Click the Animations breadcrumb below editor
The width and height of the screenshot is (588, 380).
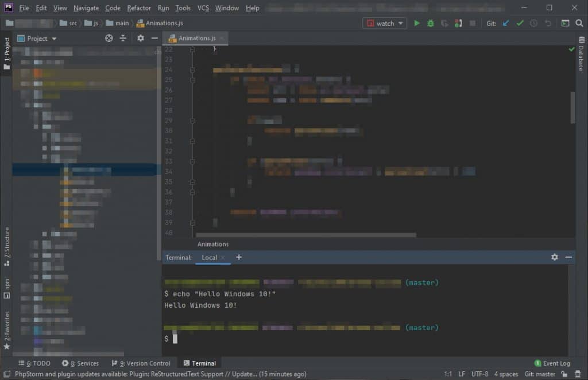tap(213, 245)
